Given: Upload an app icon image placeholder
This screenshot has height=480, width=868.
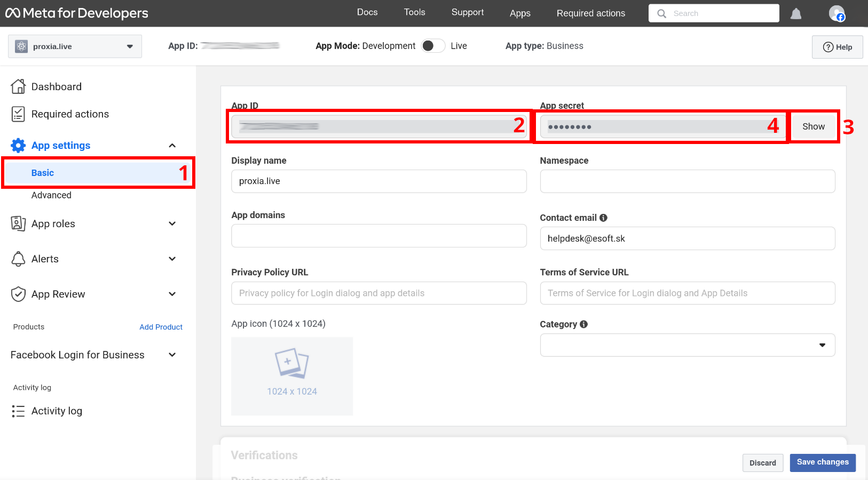Looking at the screenshot, I should [x=292, y=376].
